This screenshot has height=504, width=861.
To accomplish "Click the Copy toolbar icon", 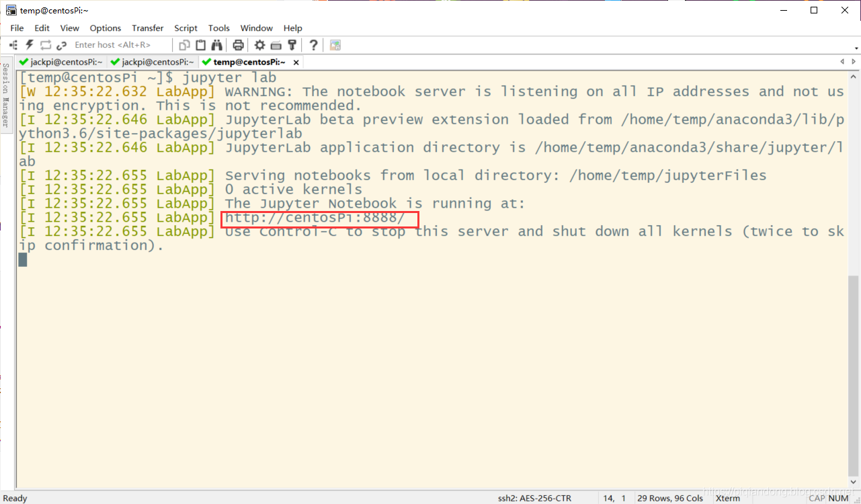I will 185,45.
